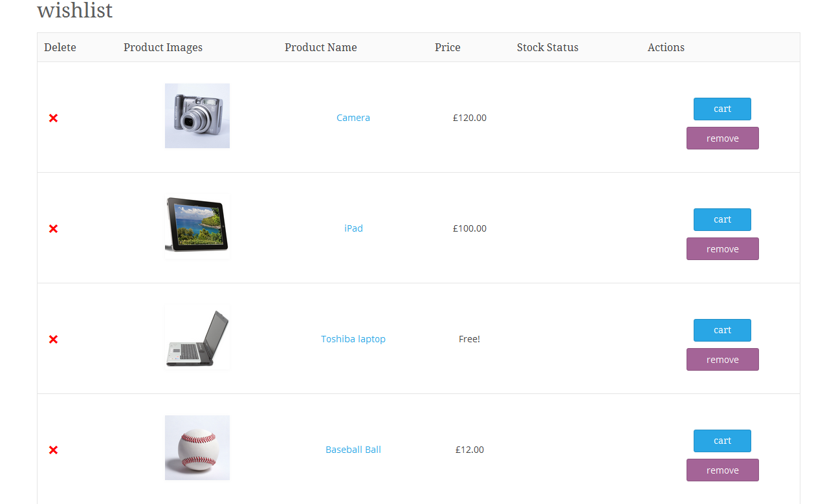View the Toshiba laptop thumbnail image

[x=197, y=337]
